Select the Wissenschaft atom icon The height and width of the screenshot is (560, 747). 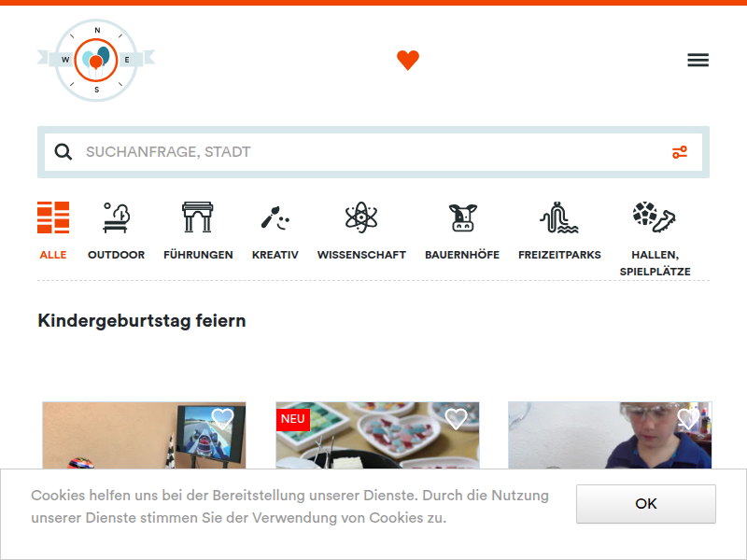tap(361, 217)
